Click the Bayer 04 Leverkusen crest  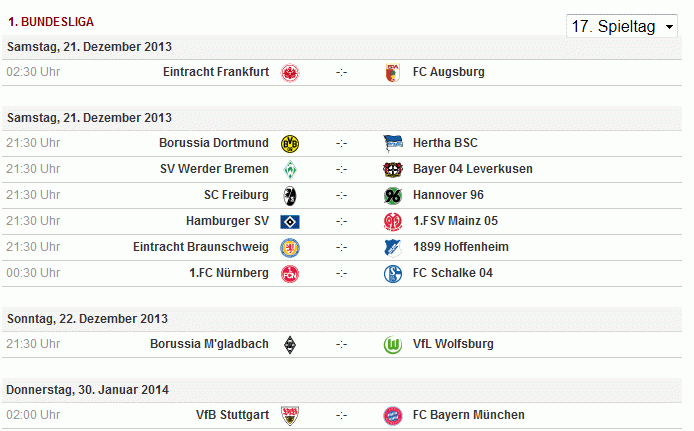392,169
